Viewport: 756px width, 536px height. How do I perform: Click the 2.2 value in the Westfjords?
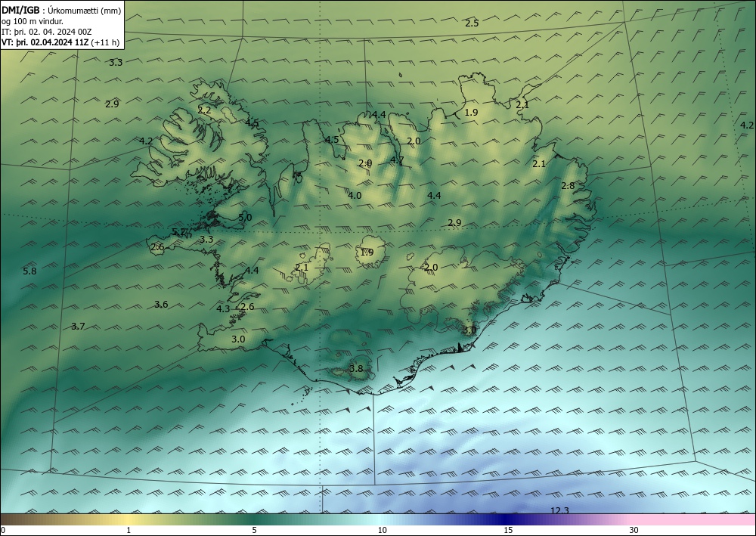click(x=204, y=110)
